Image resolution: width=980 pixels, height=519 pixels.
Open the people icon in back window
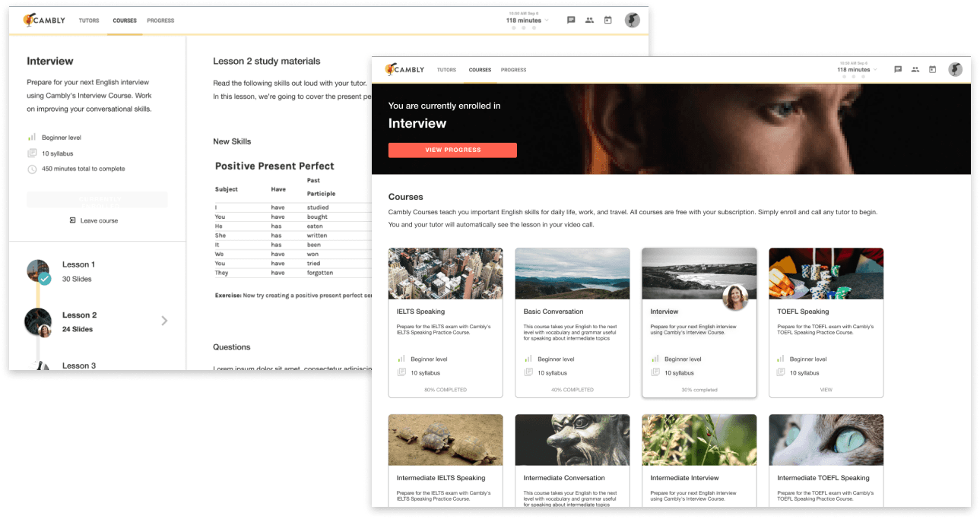(589, 21)
